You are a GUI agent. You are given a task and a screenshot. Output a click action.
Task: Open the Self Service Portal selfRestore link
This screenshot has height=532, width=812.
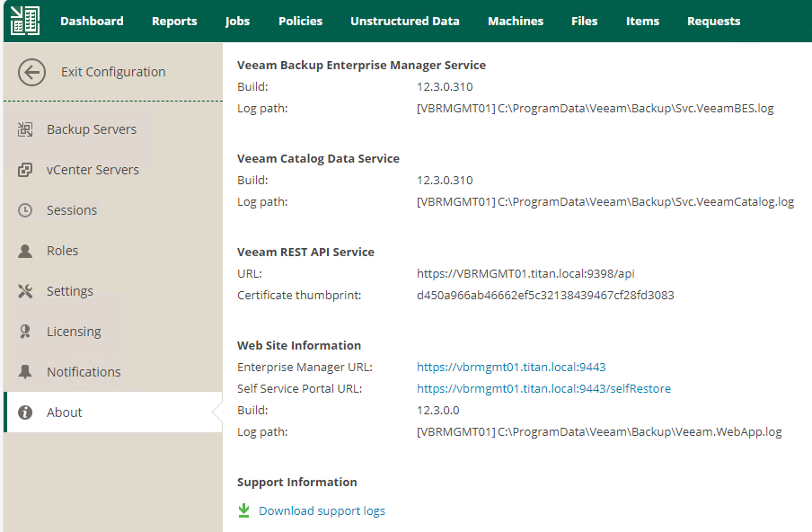click(543, 388)
